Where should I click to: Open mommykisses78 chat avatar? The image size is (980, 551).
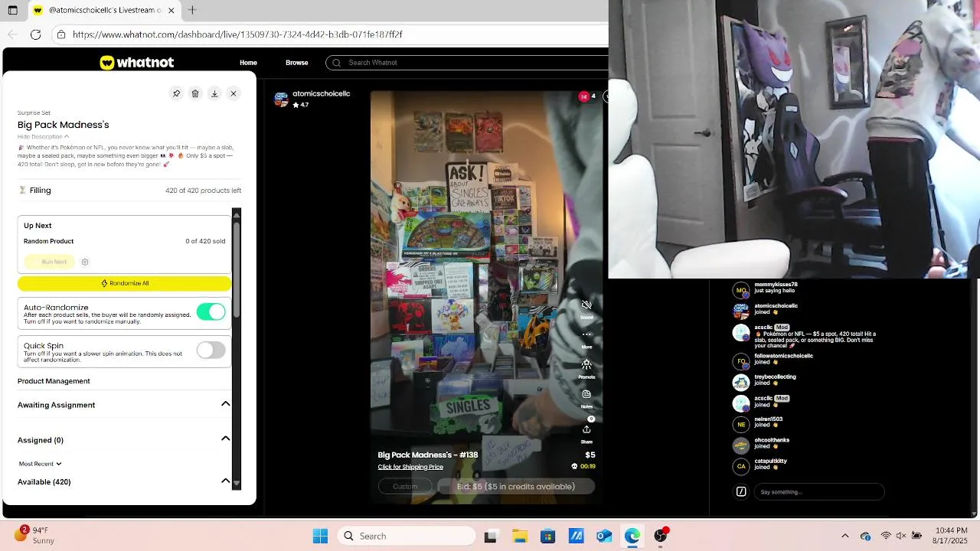pyautogui.click(x=741, y=291)
